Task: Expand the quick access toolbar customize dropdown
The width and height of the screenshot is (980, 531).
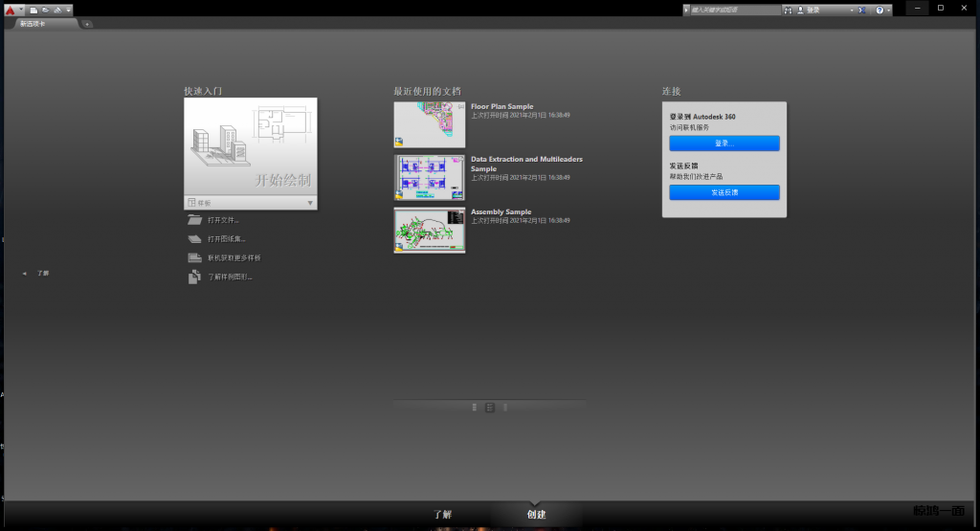Action: [x=69, y=9]
